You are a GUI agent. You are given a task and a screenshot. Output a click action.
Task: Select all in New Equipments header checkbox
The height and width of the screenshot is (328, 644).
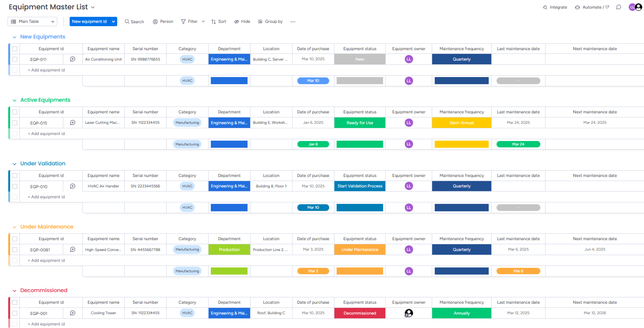[x=15, y=49]
